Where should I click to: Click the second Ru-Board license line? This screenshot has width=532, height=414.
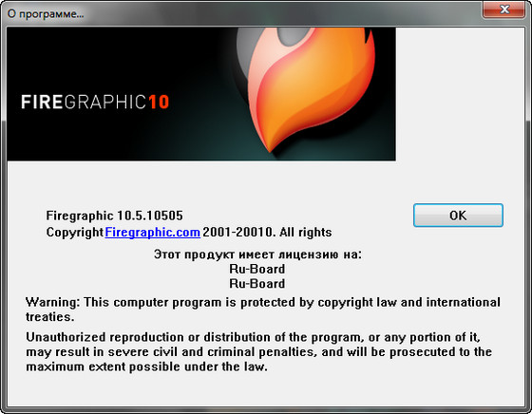[x=257, y=284]
